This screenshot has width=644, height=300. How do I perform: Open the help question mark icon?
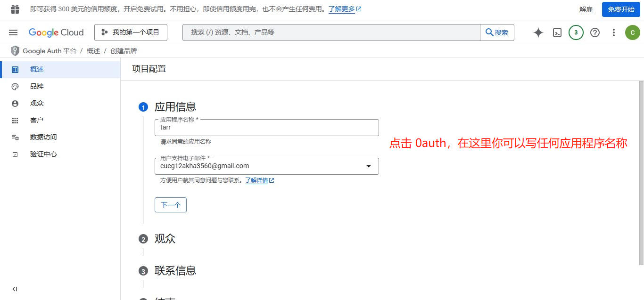594,32
